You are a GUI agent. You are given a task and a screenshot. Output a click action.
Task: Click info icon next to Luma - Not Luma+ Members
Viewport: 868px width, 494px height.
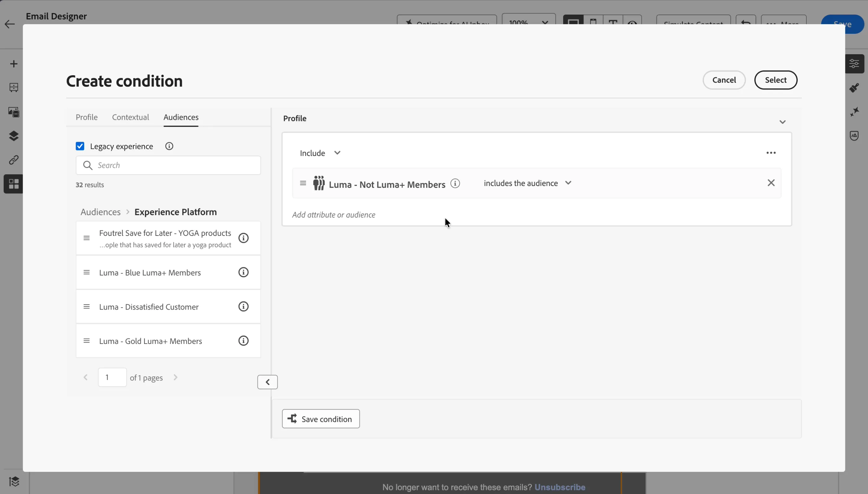pyautogui.click(x=455, y=184)
